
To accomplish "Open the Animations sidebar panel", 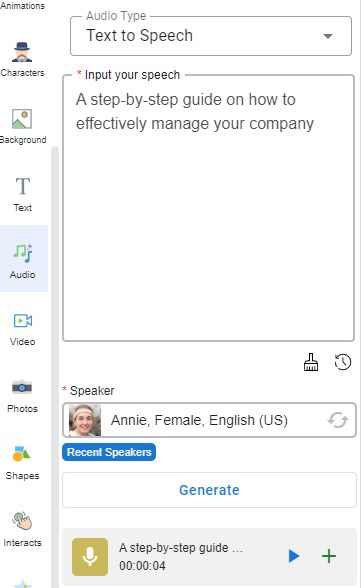I will 22,6.
